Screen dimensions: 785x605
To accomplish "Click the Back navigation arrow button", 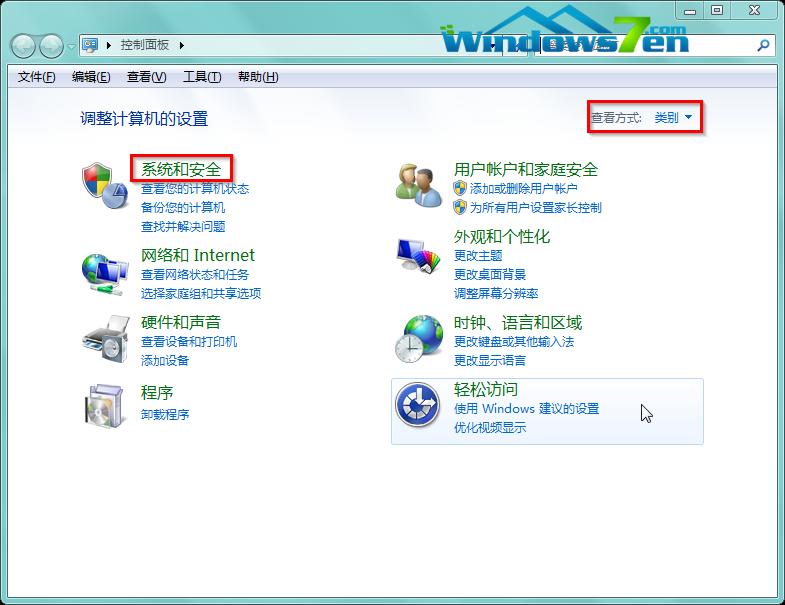I will pyautogui.click(x=23, y=46).
